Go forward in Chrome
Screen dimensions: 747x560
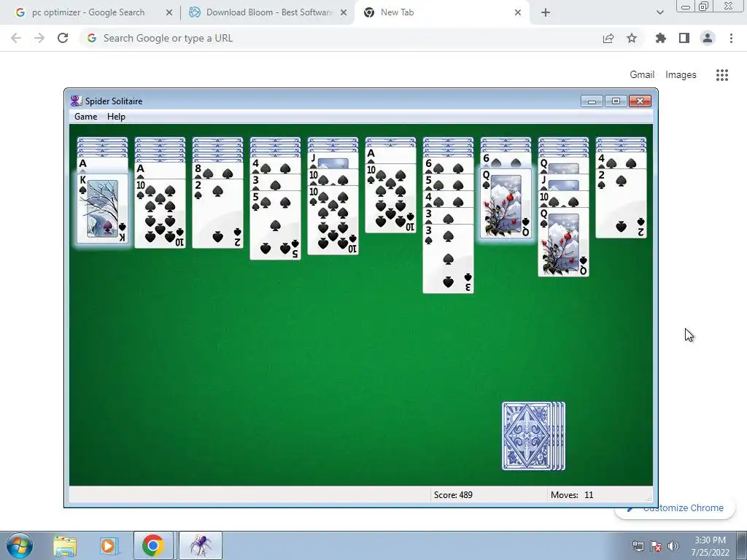[x=39, y=38]
